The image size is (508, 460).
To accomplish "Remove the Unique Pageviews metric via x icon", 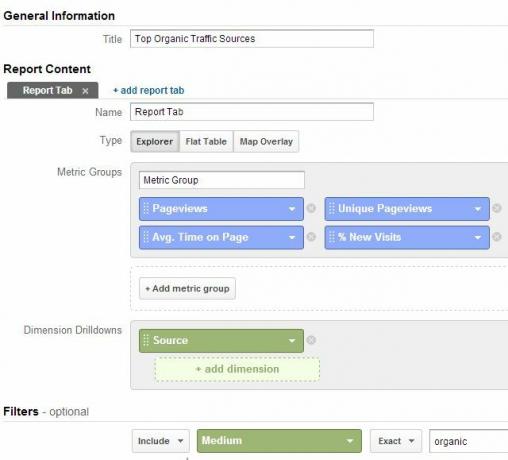I will [x=497, y=208].
